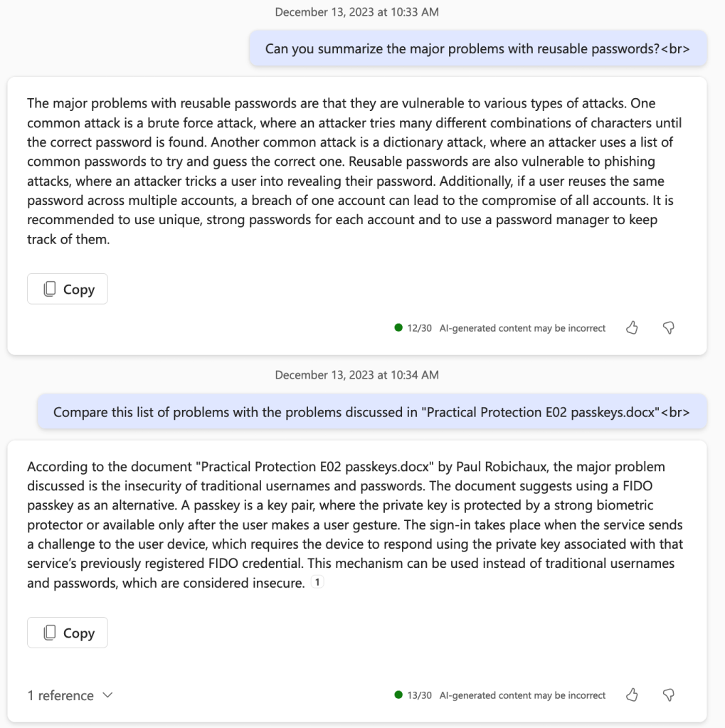Click the paragraph about brute force attacks

point(355,172)
